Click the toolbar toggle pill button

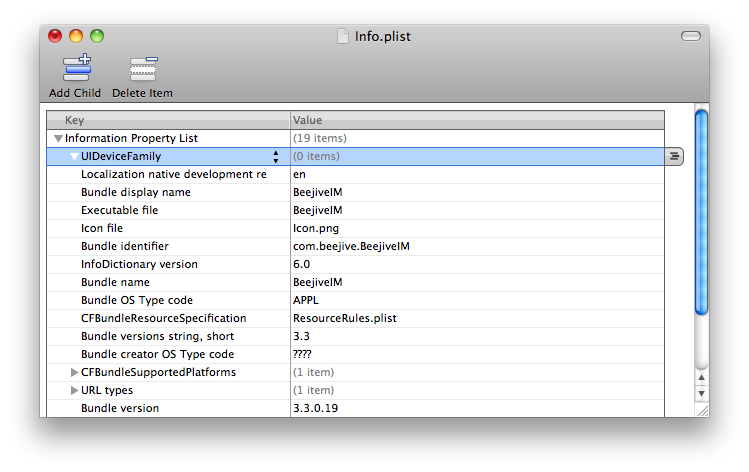(690, 36)
